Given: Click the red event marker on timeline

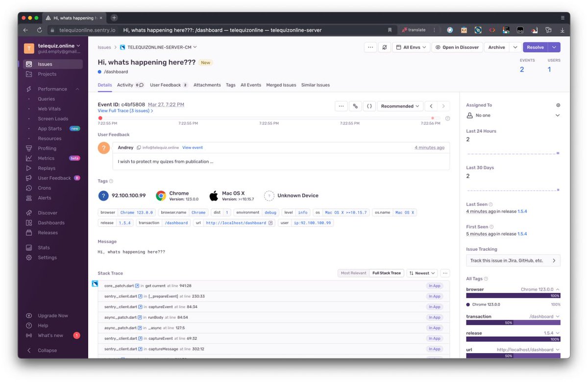Looking at the screenshot, I should (x=100, y=118).
